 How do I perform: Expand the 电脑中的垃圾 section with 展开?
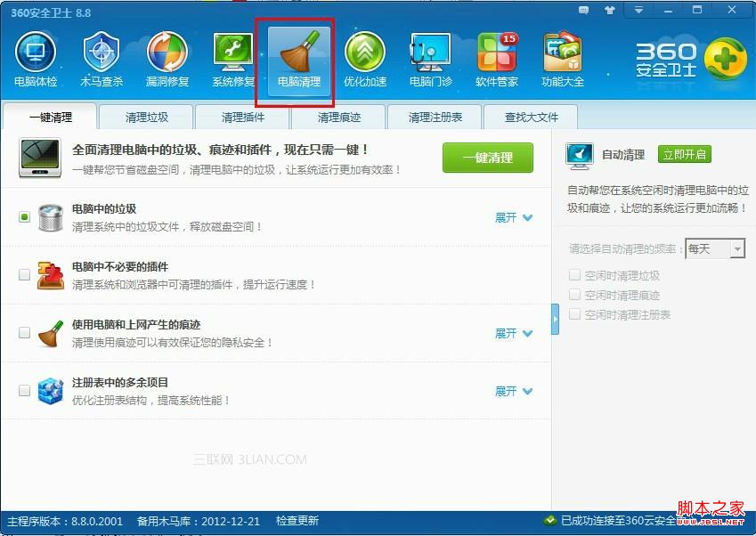[513, 218]
